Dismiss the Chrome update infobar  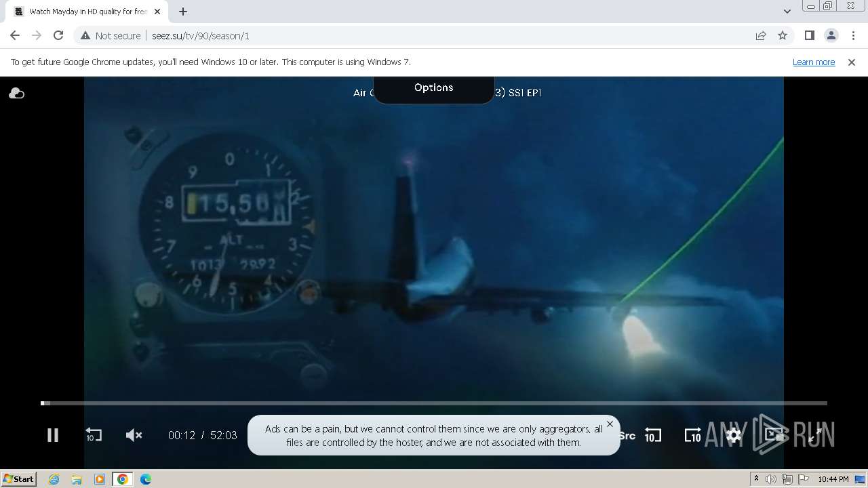[x=852, y=62]
